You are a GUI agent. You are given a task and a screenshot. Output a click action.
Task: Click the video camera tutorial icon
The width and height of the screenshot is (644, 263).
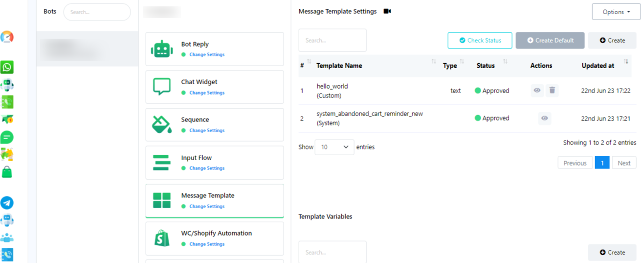[x=387, y=11]
